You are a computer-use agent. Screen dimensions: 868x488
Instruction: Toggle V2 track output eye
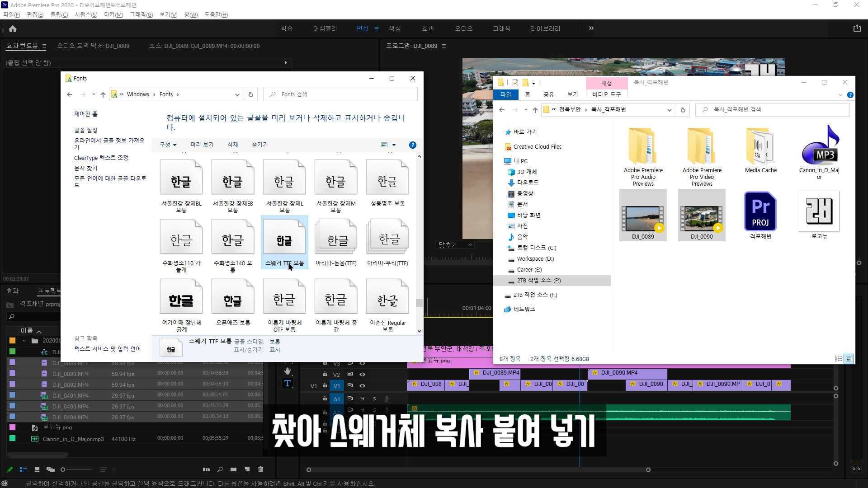pyautogui.click(x=362, y=375)
